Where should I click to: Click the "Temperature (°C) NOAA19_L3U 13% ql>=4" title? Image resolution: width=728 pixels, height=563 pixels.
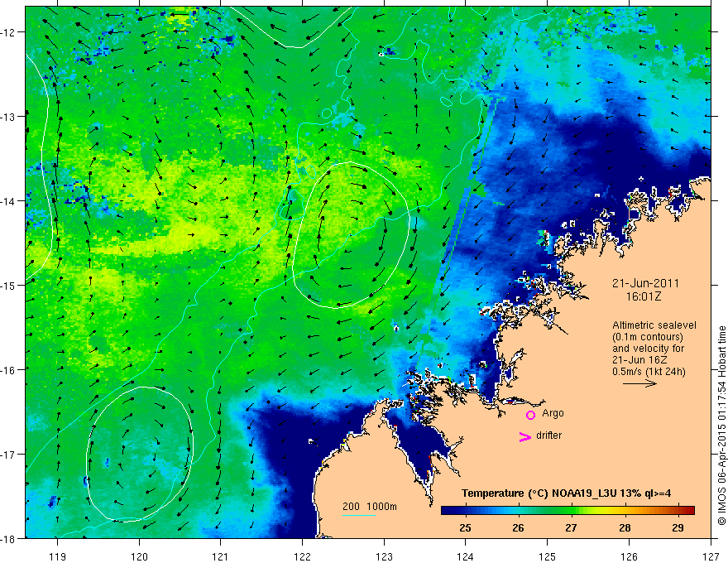pos(566,493)
